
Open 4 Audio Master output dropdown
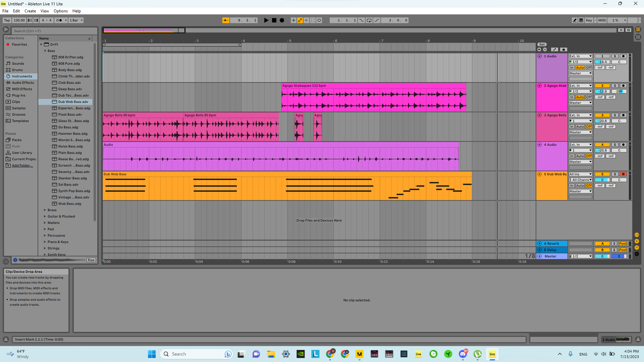tap(581, 162)
